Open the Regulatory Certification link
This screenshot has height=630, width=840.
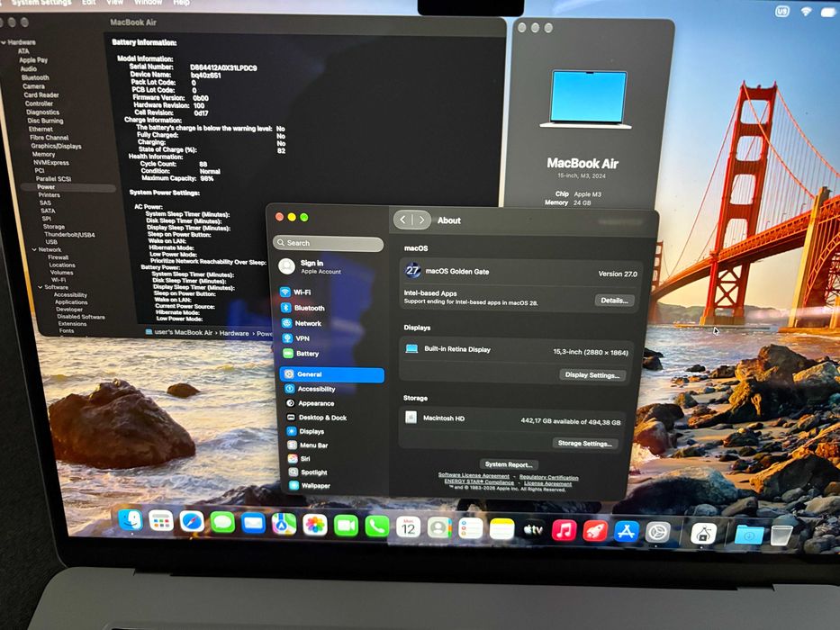[548, 477]
